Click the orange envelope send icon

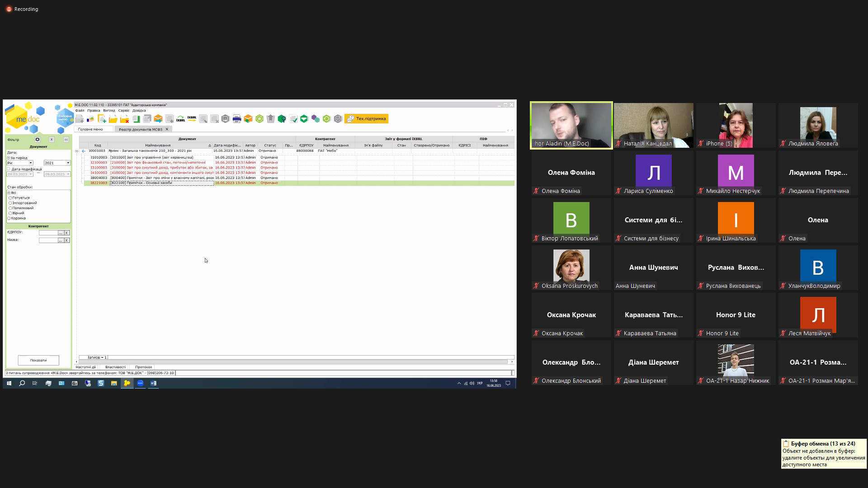tap(158, 119)
